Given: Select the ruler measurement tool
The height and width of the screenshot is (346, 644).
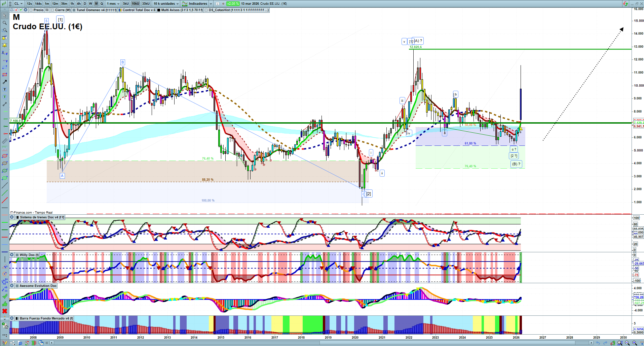Looking at the screenshot, I should point(5,141).
